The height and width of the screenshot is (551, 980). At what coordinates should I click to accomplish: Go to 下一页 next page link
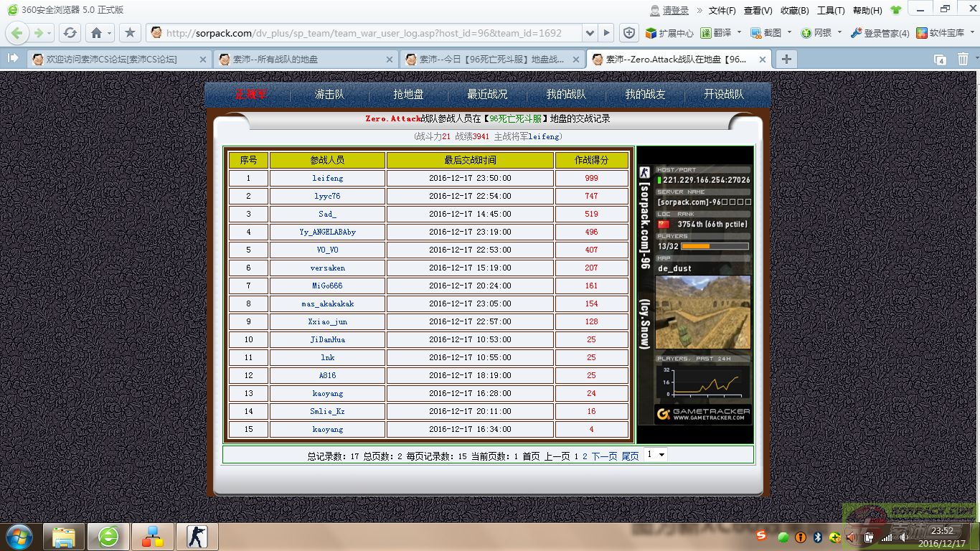tap(604, 456)
